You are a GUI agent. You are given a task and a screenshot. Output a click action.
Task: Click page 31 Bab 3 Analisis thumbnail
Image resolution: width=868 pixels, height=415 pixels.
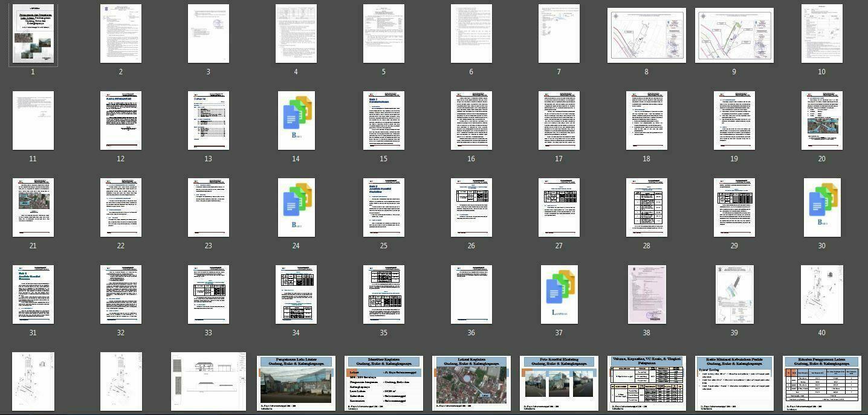coord(33,294)
